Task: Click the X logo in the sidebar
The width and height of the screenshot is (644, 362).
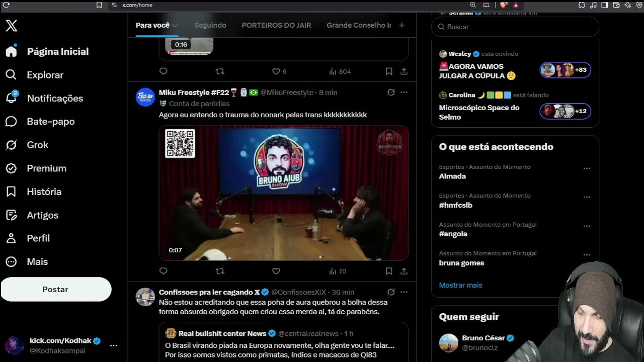Action: coord(12,26)
